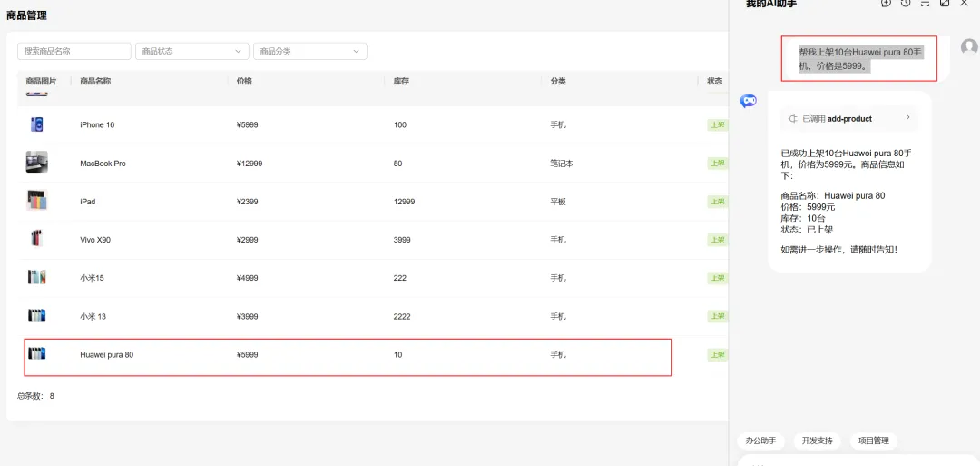Start a new chat in AI assistant
The height and width of the screenshot is (466, 980).
(886, 3)
